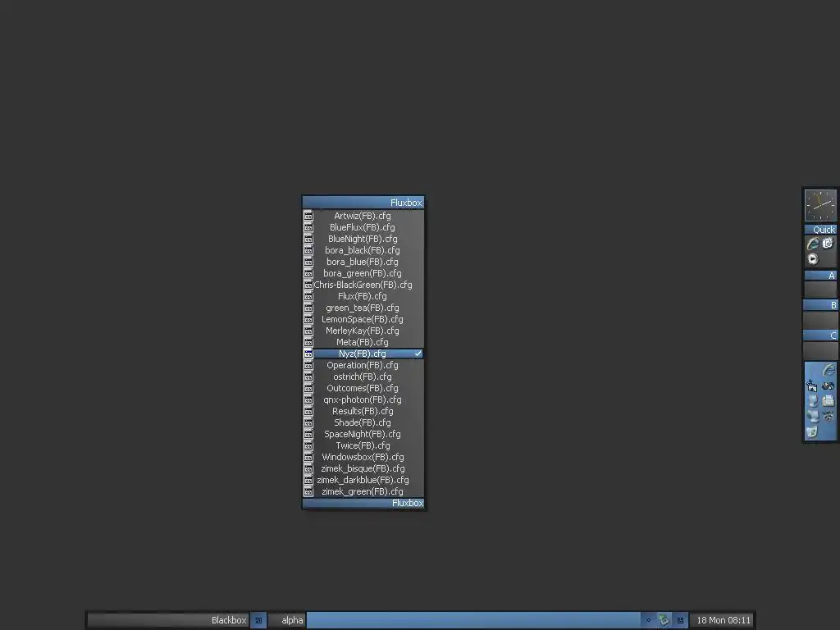Click the small icon right of the Blackbox label
840x630 pixels.
point(258,620)
